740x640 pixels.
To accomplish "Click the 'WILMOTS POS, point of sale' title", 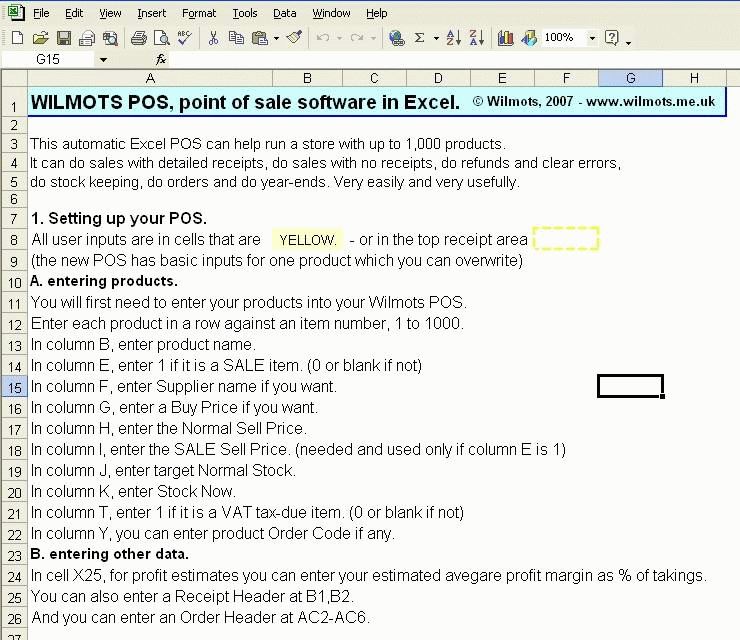I will pyautogui.click(x=245, y=102).
